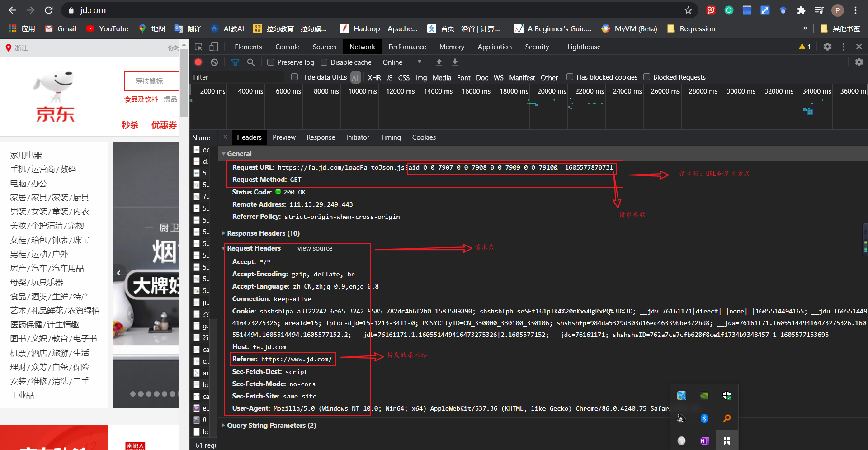Click the OneNote tray icon
This screenshot has height=450, width=868.
[704, 441]
